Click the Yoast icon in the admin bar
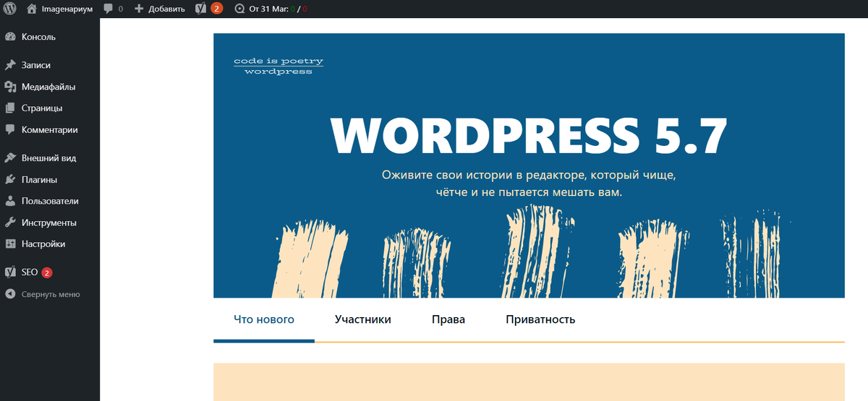The image size is (868, 401). tap(201, 9)
